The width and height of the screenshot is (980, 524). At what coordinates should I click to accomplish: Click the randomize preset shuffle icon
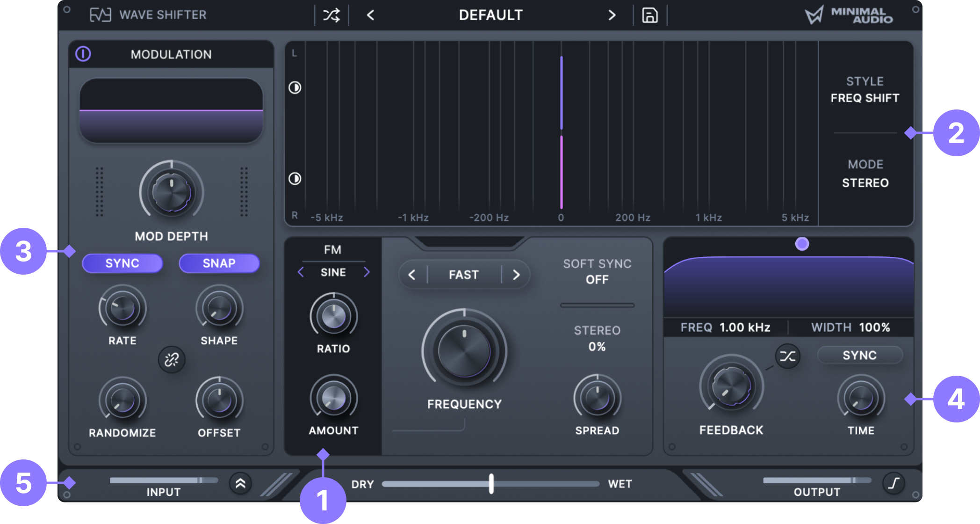tap(331, 15)
